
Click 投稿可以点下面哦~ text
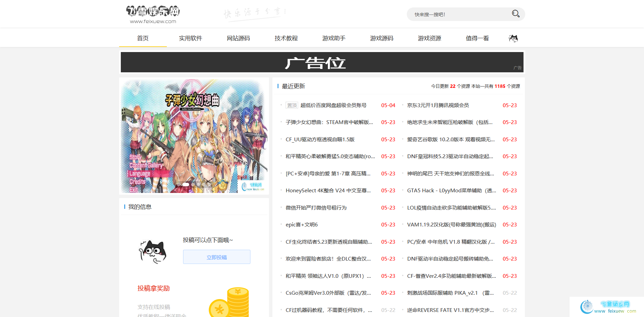point(208,240)
